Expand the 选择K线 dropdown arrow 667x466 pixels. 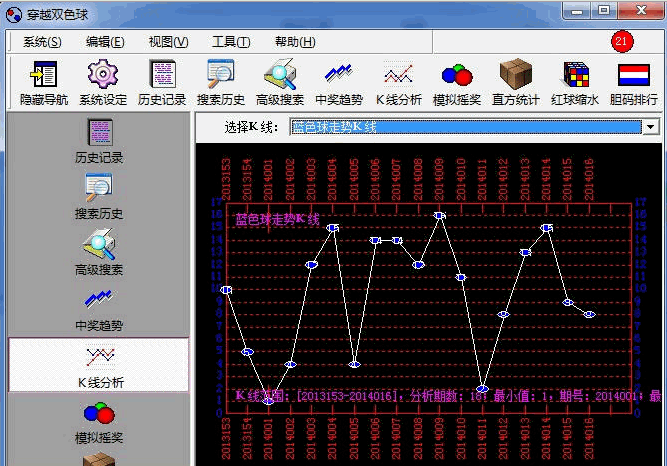pyautogui.click(x=650, y=127)
